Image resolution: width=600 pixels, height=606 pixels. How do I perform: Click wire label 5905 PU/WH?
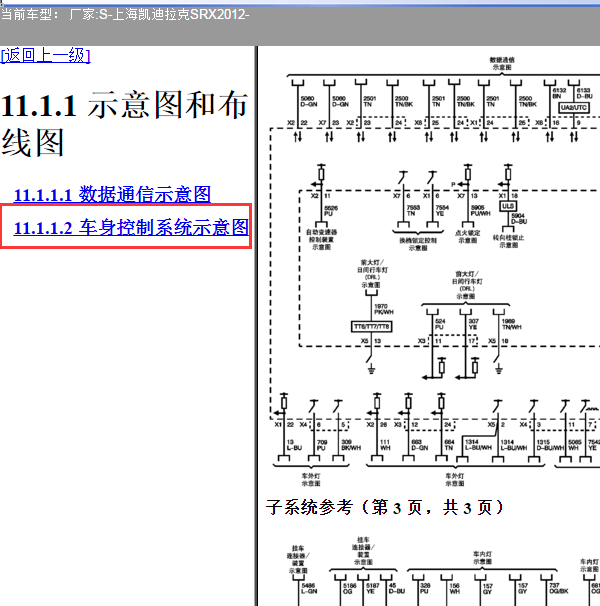[481, 210]
